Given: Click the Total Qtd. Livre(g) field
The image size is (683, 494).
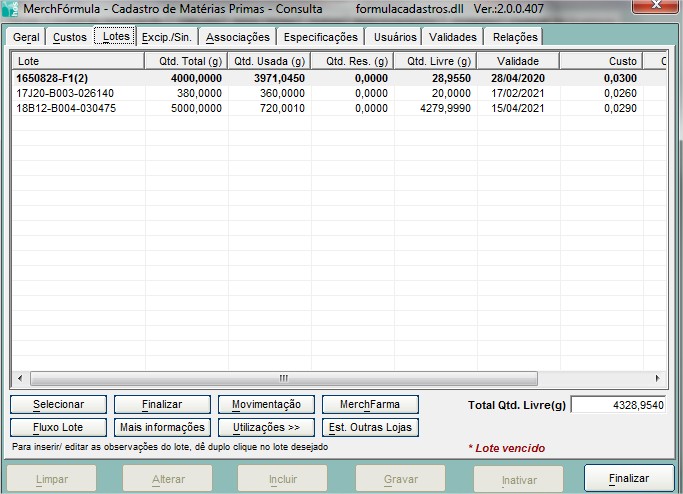Looking at the screenshot, I should pos(617,405).
